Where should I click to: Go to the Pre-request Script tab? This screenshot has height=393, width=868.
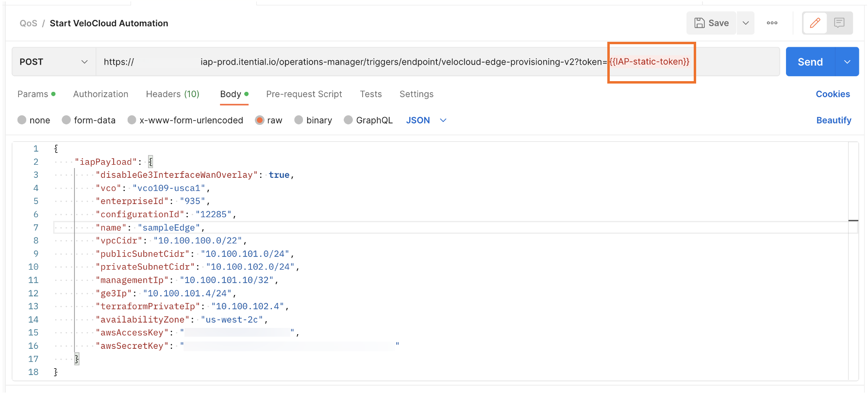(304, 94)
